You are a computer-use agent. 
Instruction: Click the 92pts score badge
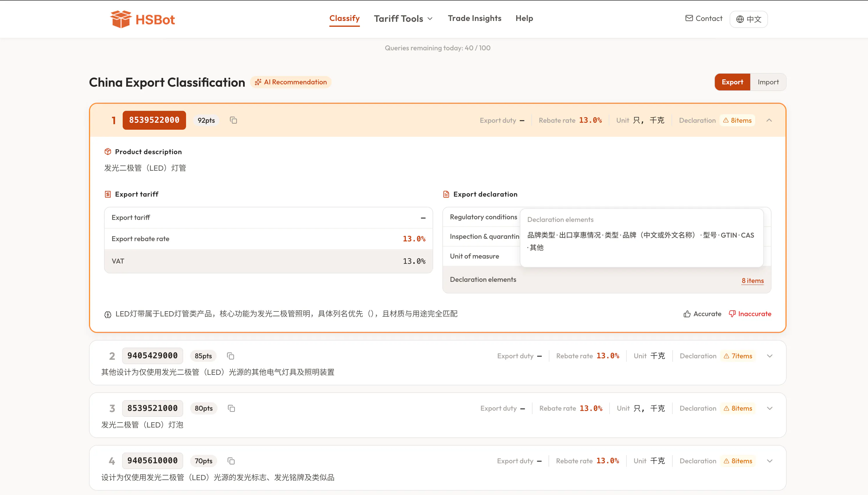[206, 120]
